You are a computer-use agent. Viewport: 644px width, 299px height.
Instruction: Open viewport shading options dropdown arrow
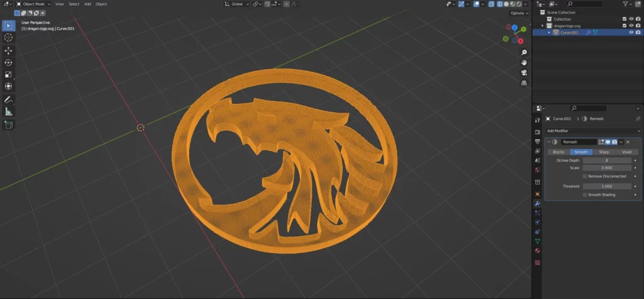pos(525,4)
